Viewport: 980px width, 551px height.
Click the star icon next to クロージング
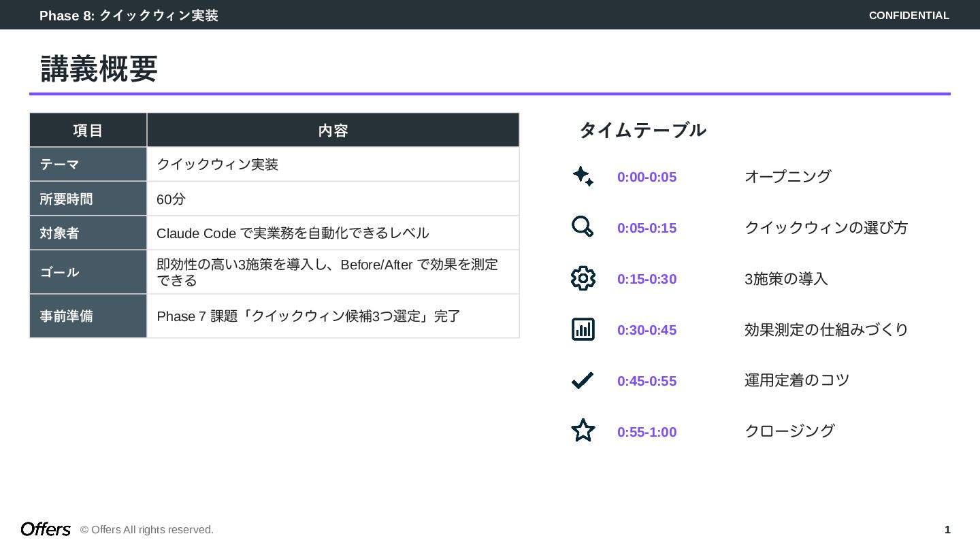(583, 431)
